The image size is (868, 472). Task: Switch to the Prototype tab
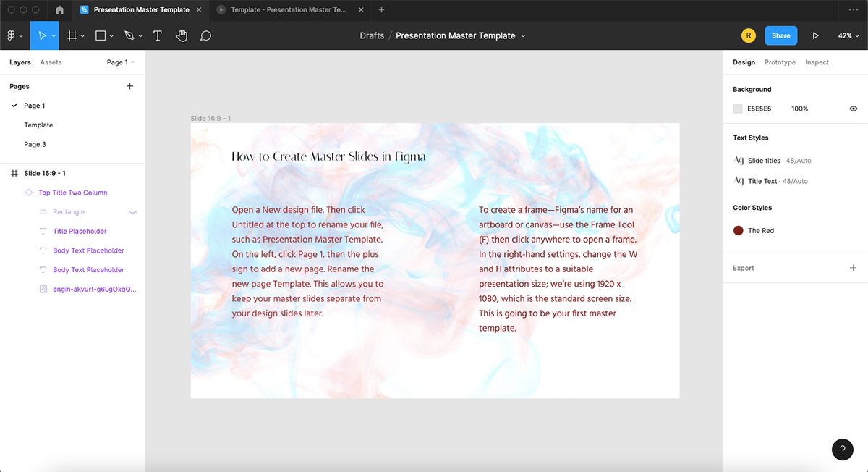click(x=779, y=62)
